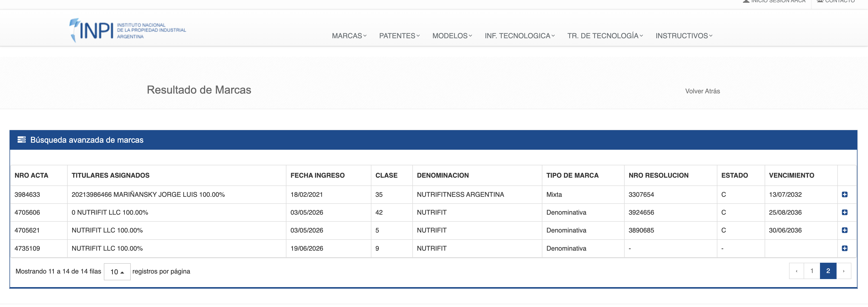This screenshot has width=868, height=307.
Task: Sort by TITULARES ASIGNADOS column header
Action: point(111,175)
